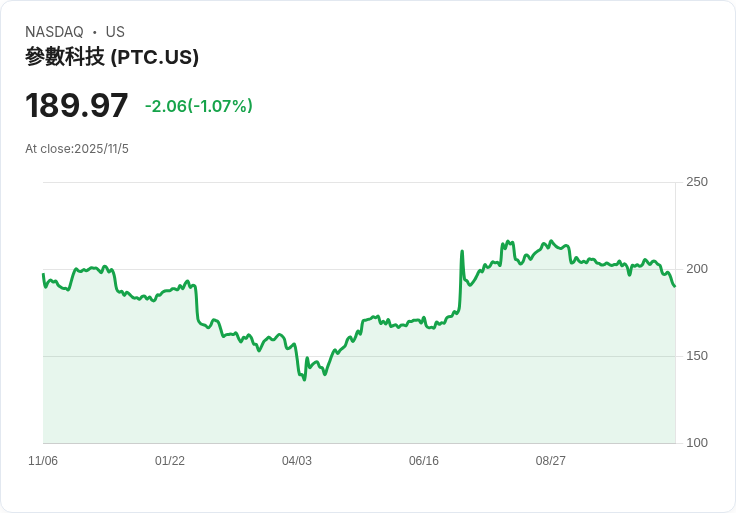The image size is (736, 513).
Task: Click the 150 y-axis price label
Action: [x=697, y=356]
